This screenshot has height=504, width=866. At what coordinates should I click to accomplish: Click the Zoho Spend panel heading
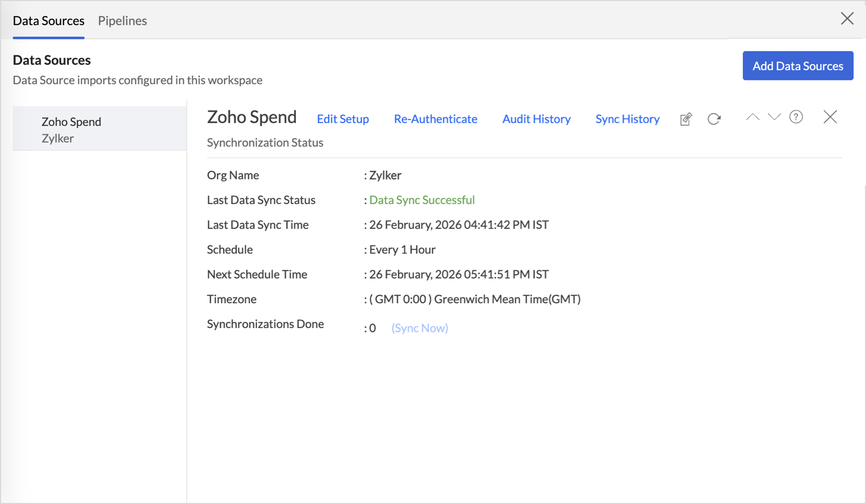252,117
